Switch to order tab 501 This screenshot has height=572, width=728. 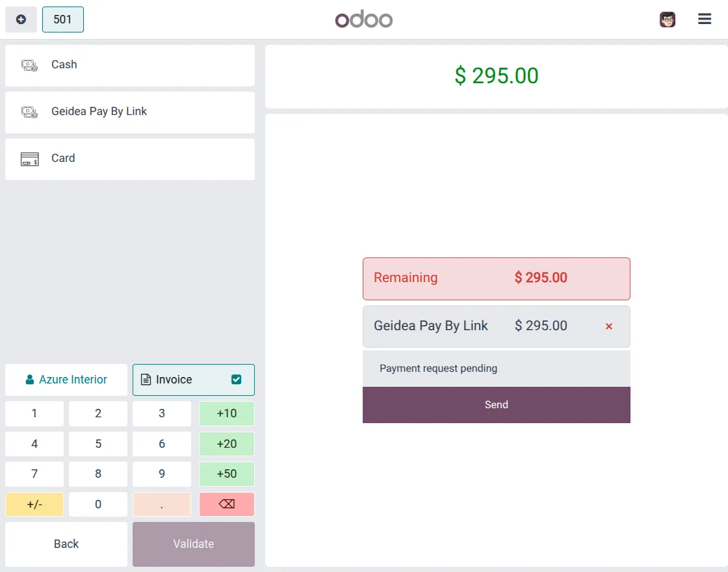63,19
